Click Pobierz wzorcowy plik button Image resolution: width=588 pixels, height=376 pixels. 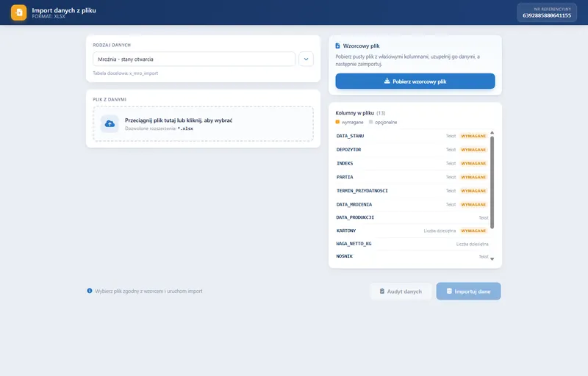pyautogui.click(x=415, y=82)
